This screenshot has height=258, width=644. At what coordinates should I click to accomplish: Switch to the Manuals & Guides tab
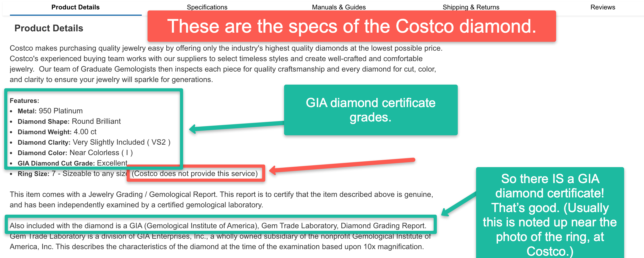pos(339,7)
